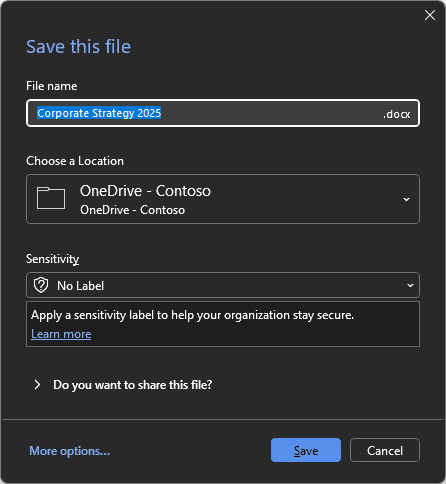The height and width of the screenshot is (484, 446).
Task: Click the shield question-mark sensitivity icon
Action: (41, 285)
